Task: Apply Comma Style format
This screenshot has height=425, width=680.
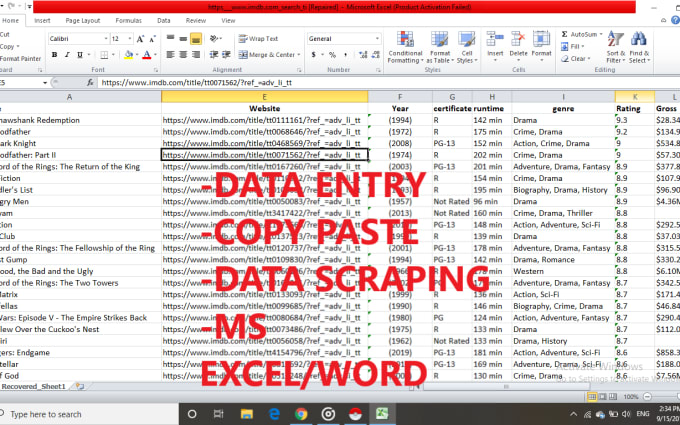Action: pos(345,55)
